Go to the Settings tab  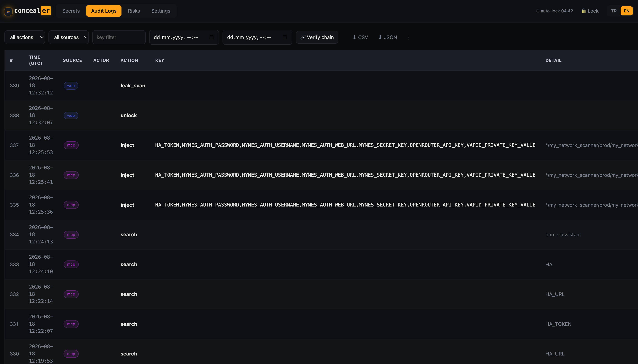(161, 11)
